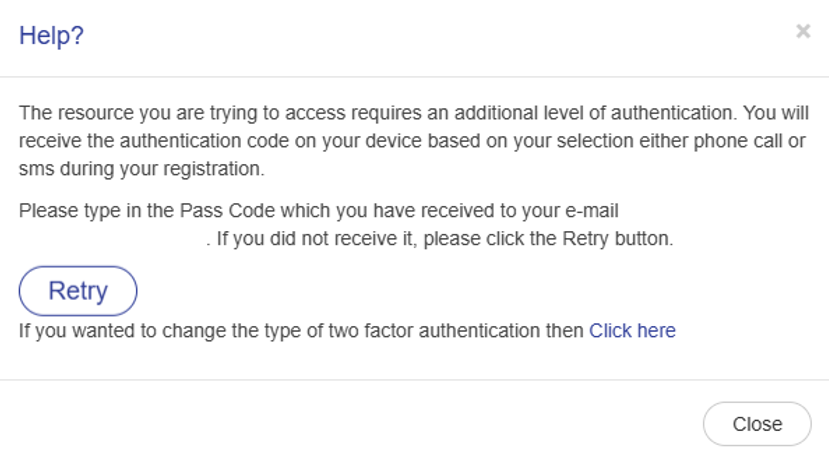Click the 'sms during your registration' line
This screenshot has height=456, width=829.
[141, 169]
